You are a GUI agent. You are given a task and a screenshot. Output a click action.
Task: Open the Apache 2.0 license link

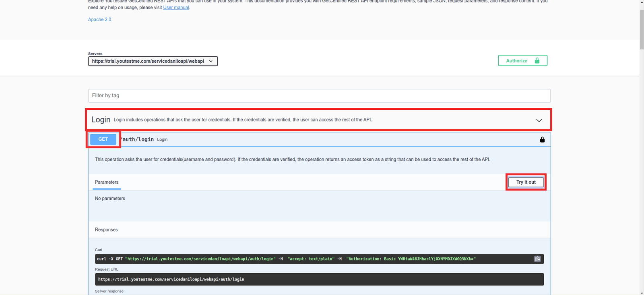(x=99, y=20)
